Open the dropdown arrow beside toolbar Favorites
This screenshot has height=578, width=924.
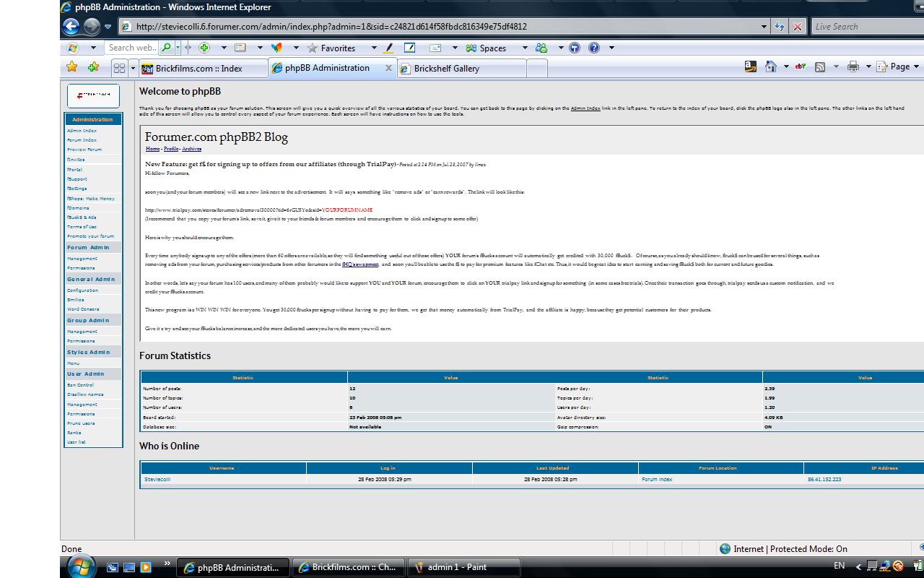click(374, 48)
